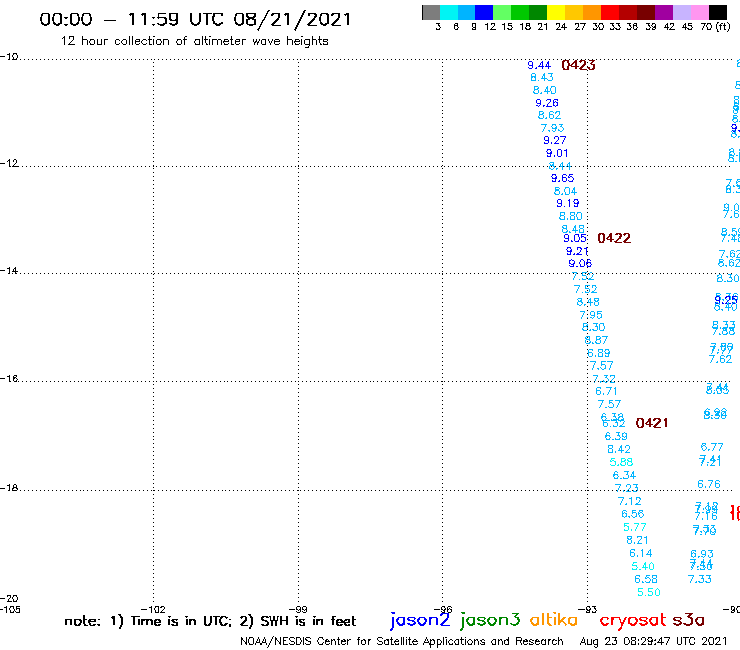Click the bright red legend swatch
This screenshot has height=650, width=740.
(x=609, y=12)
